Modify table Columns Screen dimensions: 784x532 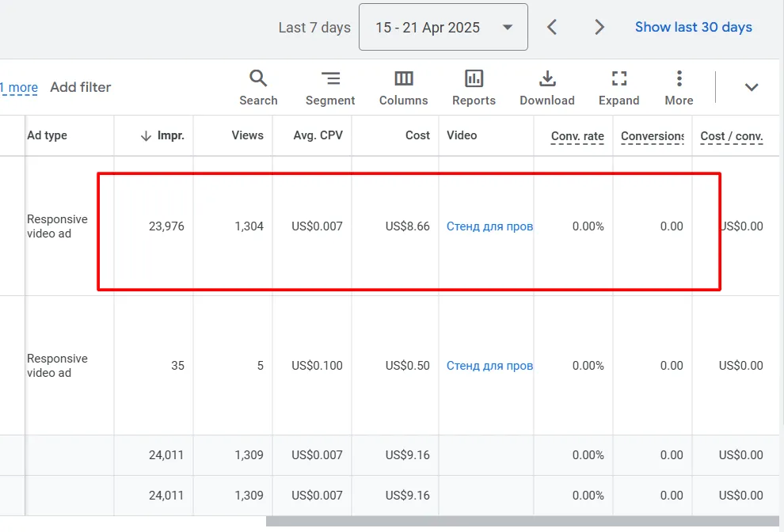(x=404, y=88)
